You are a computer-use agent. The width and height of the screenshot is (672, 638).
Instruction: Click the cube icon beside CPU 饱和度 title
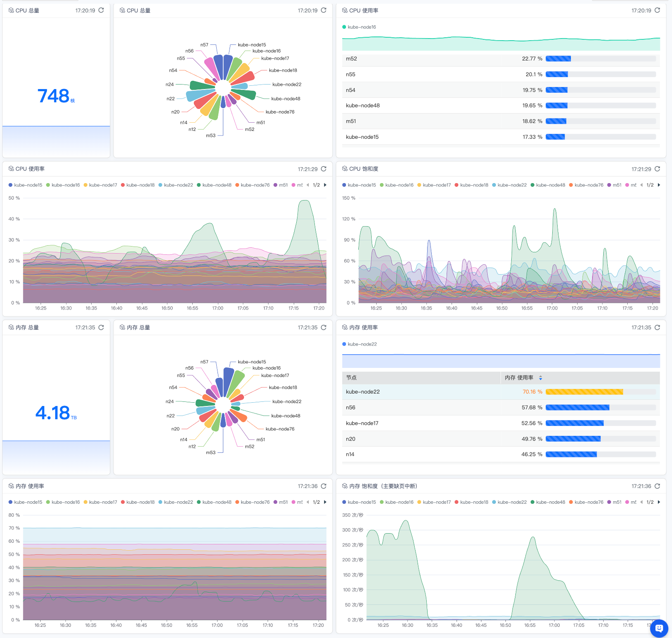click(345, 169)
